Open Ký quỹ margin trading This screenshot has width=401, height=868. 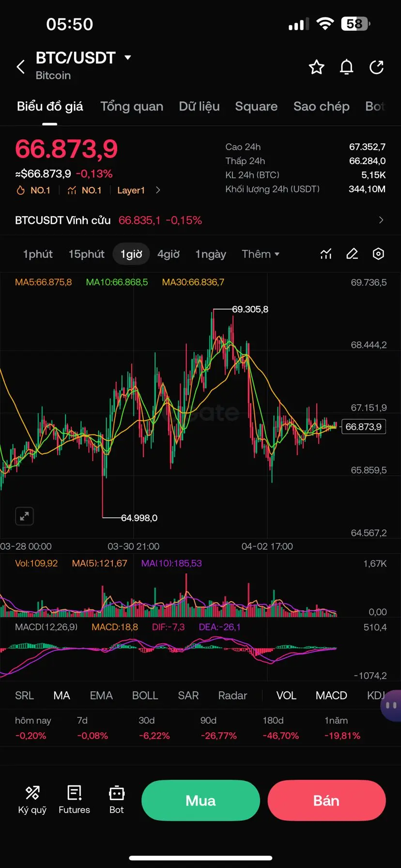32,800
